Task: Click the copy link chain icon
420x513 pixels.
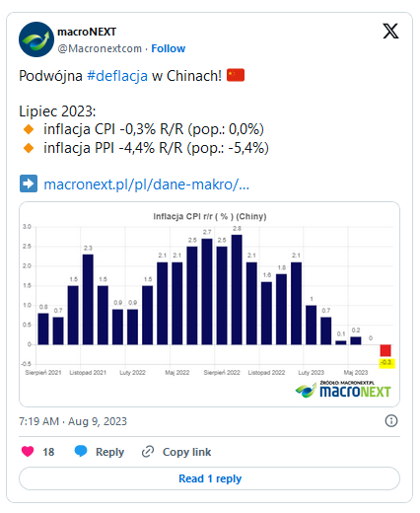Action: (x=148, y=452)
